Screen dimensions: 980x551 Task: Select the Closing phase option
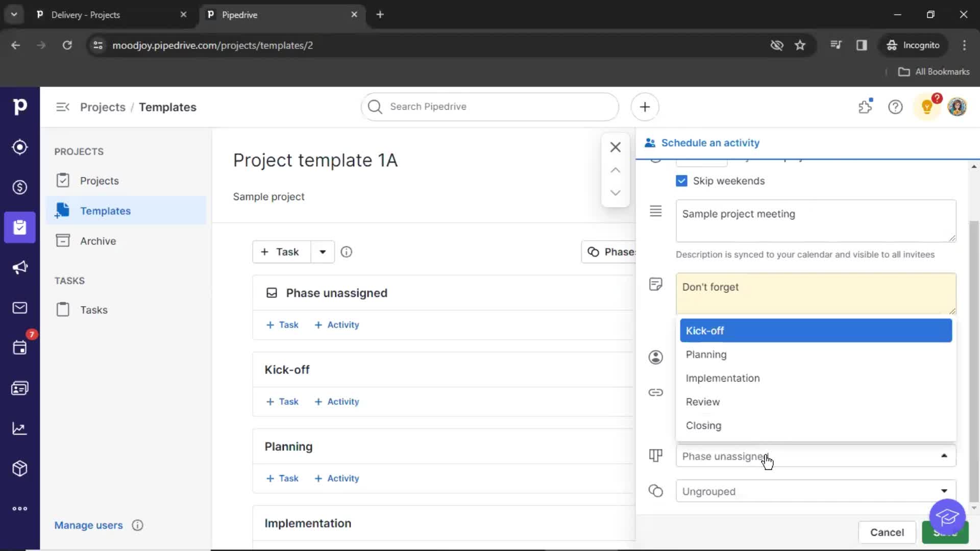(x=703, y=425)
